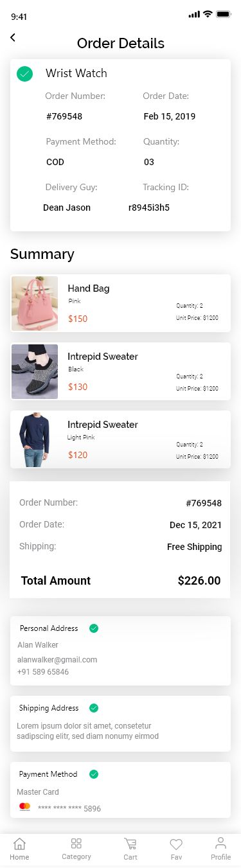Open the Profile person icon

[220, 844]
